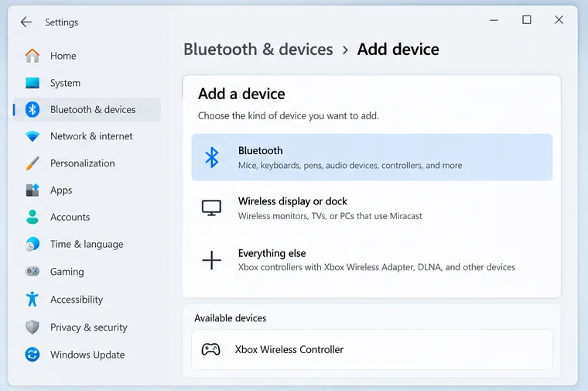Click the Bluetooth & devices breadcrumb link
Screen dimensions: 588x391
pos(258,50)
